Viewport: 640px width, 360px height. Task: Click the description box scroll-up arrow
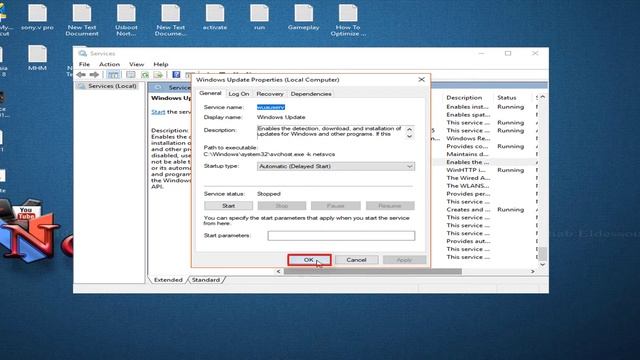409,129
